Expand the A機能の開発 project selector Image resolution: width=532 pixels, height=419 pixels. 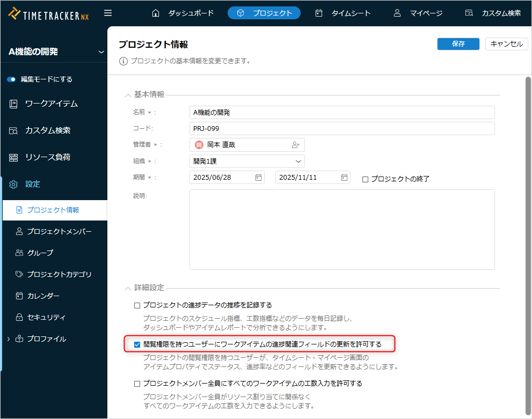point(101,52)
